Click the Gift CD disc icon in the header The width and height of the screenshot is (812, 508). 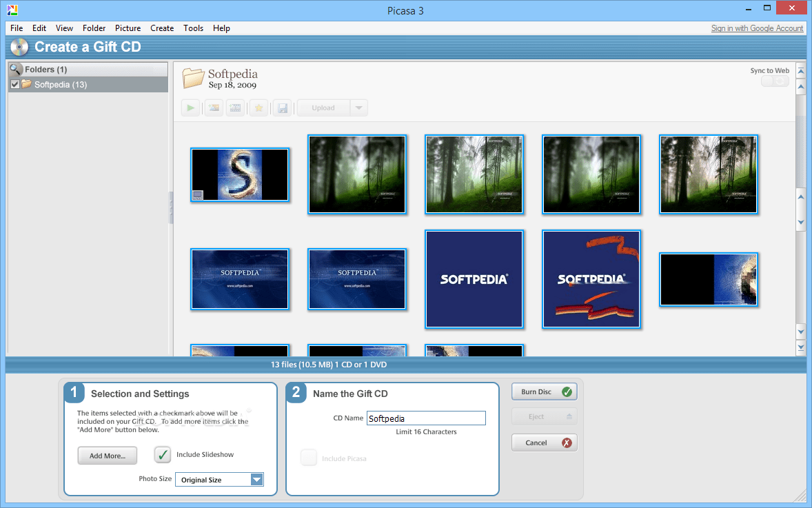pyautogui.click(x=19, y=47)
